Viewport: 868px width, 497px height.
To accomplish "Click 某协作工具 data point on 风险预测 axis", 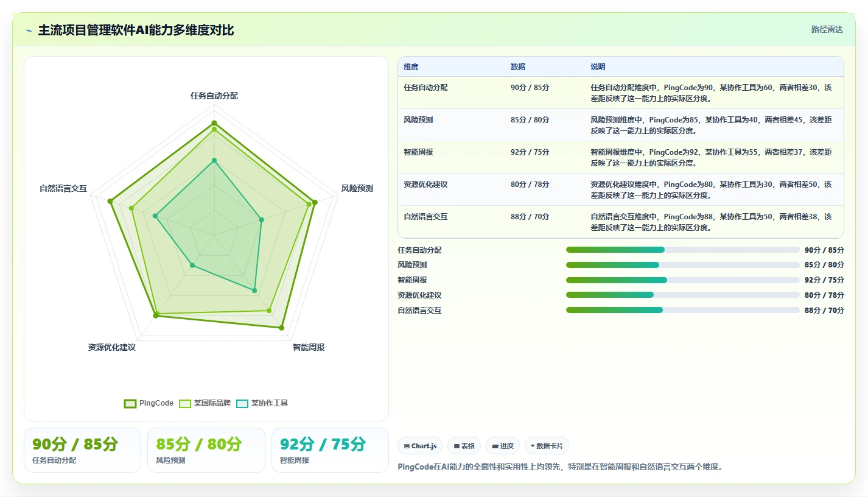I will [261, 220].
